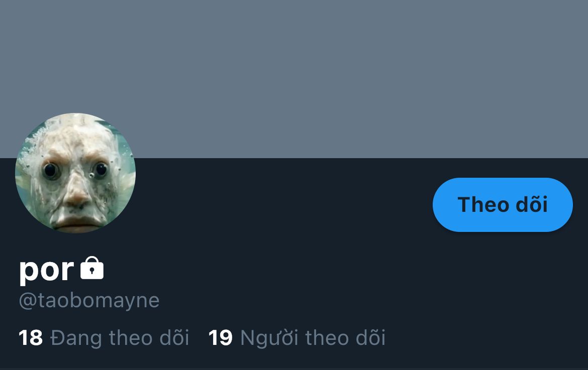Open the 19 Người theo dõi list
Screen dimensions: 588x370
(x=297, y=337)
